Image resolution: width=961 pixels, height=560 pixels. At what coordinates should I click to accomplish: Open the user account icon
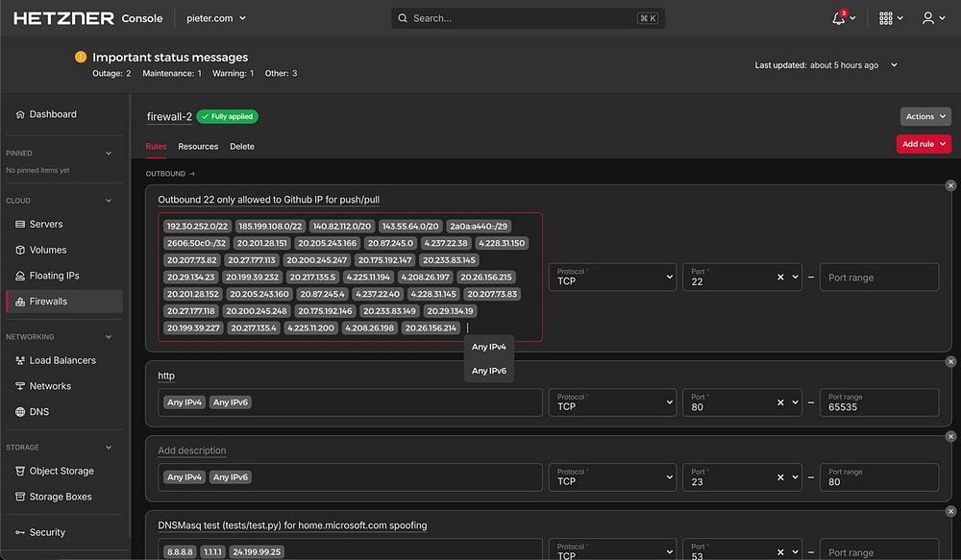click(x=928, y=18)
